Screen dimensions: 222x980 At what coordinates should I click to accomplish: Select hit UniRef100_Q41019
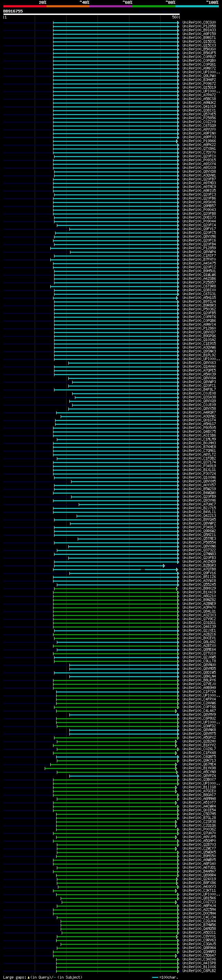click(199, 106)
